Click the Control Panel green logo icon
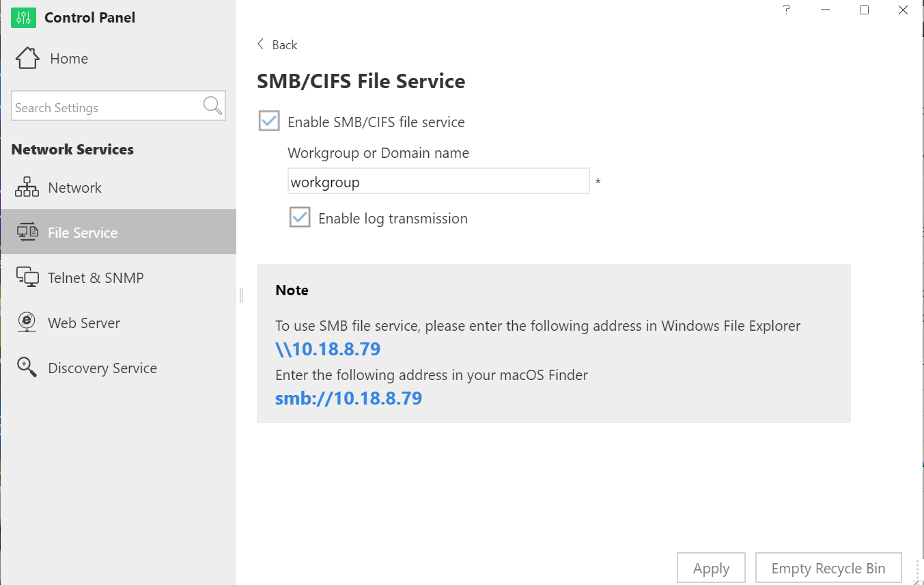This screenshot has width=924, height=585. [23, 18]
